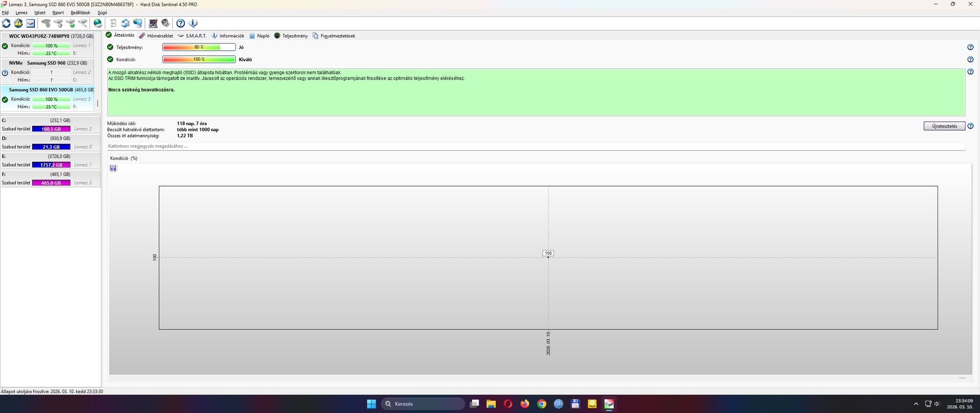
Task: Open the Súgó menu
Action: point(102,13)
